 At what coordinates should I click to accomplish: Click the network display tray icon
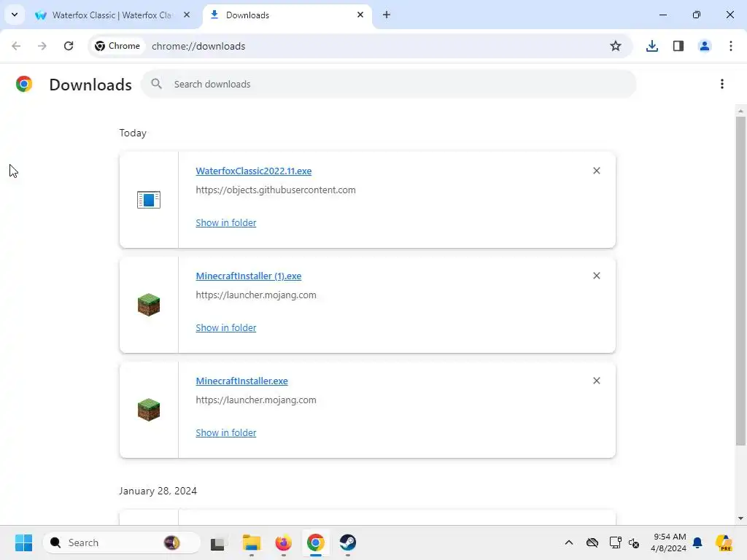(615, 542)
